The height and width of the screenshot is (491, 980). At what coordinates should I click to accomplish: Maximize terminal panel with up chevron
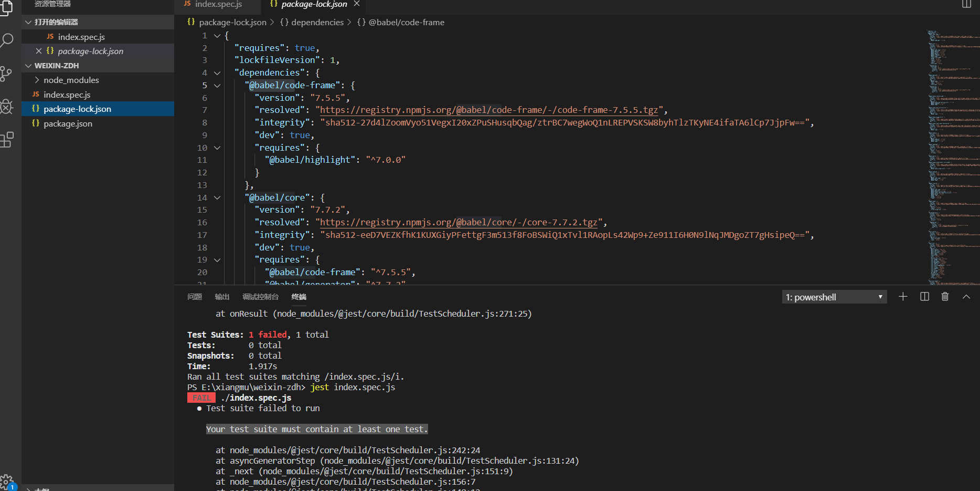(x=966, y=297)
